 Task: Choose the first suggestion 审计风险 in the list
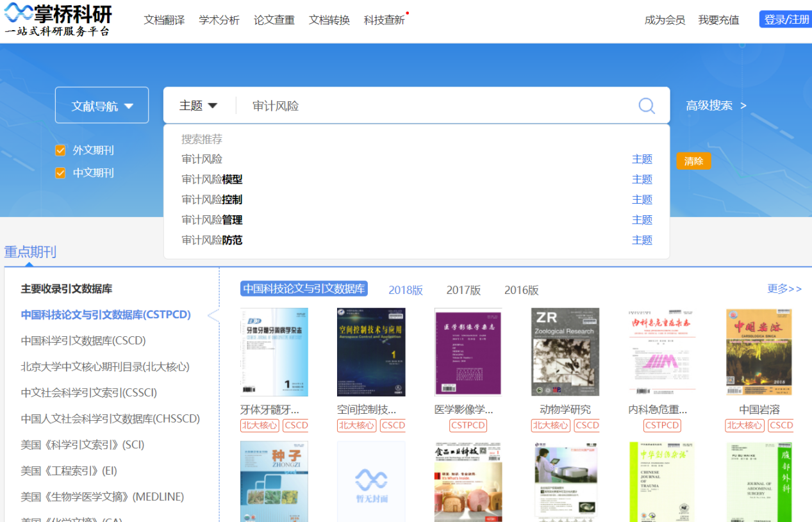[202, 159]
